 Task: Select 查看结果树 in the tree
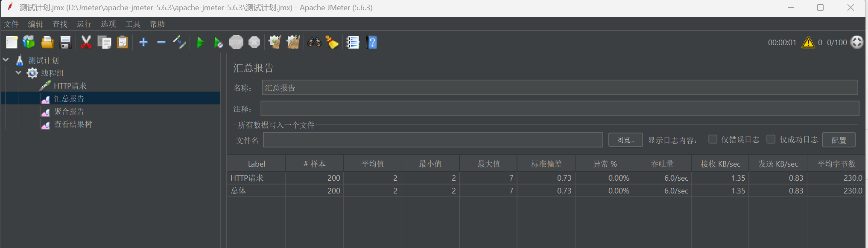coord(73,124)
